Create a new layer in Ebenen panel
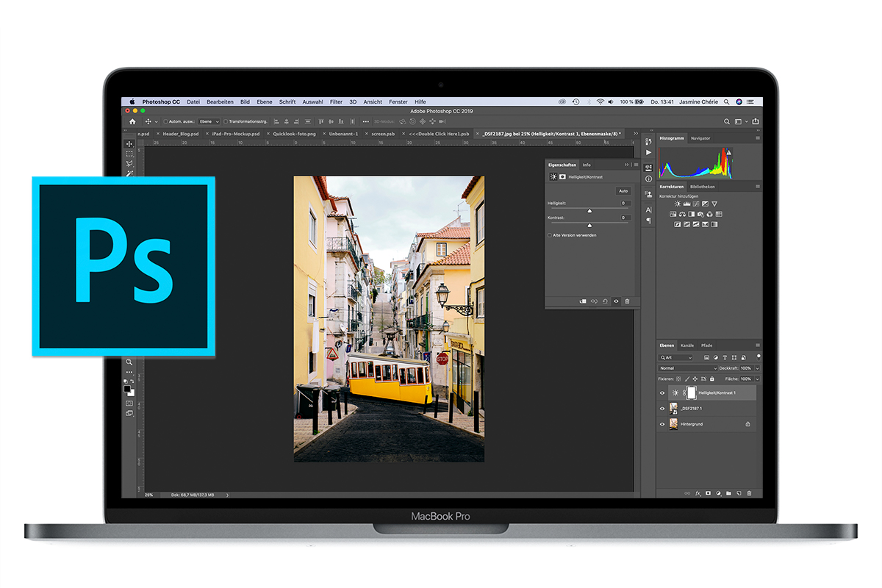Image resolution: width=882 pixels, height=588 pixels. 739,493
